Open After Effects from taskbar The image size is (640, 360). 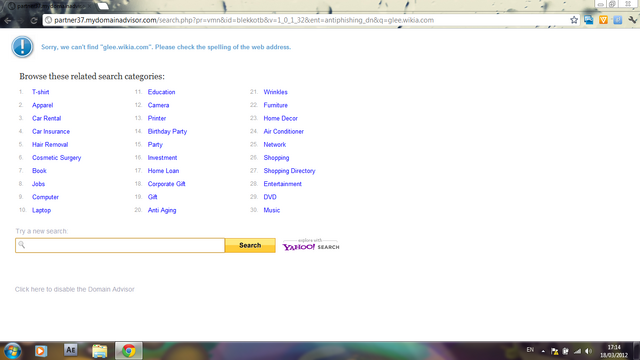point(70,350)
